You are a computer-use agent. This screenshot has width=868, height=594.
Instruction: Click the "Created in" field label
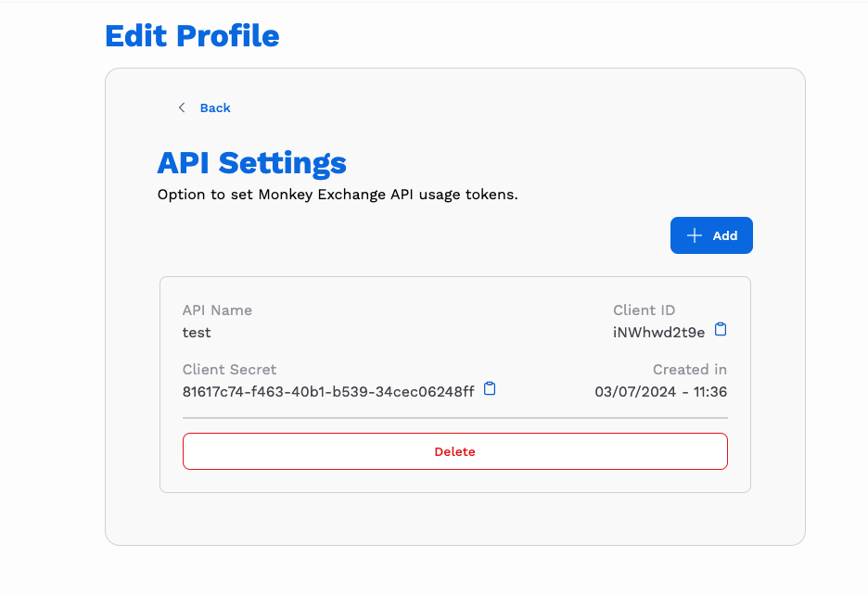[689, 369]
